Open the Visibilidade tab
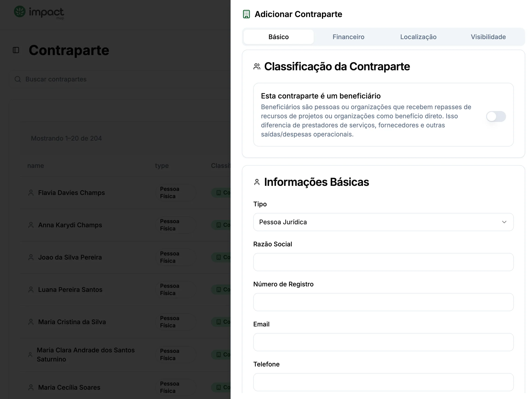Viewport: 532px width, 399px height. pos(488,37)
